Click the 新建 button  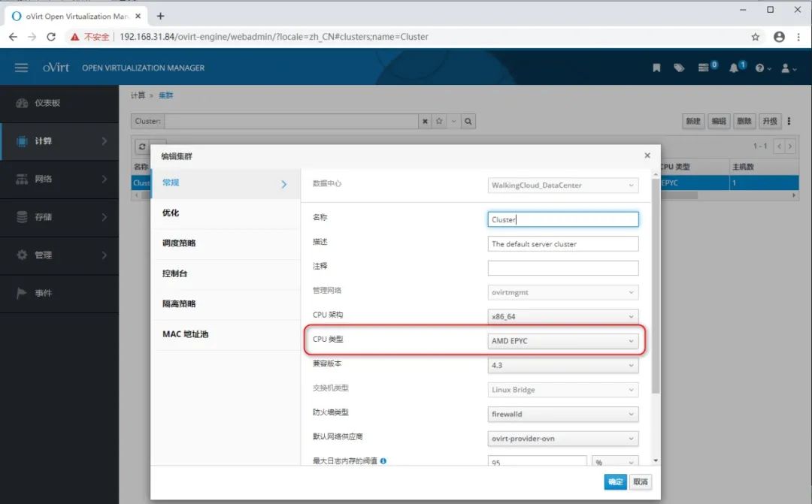click(x=693, y=121)
